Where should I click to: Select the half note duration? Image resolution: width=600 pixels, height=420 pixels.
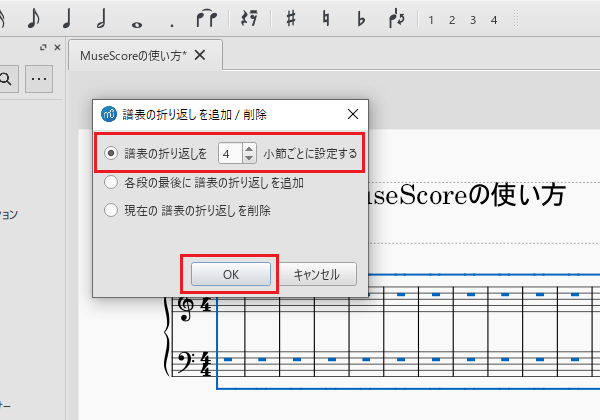coord(101,18)
